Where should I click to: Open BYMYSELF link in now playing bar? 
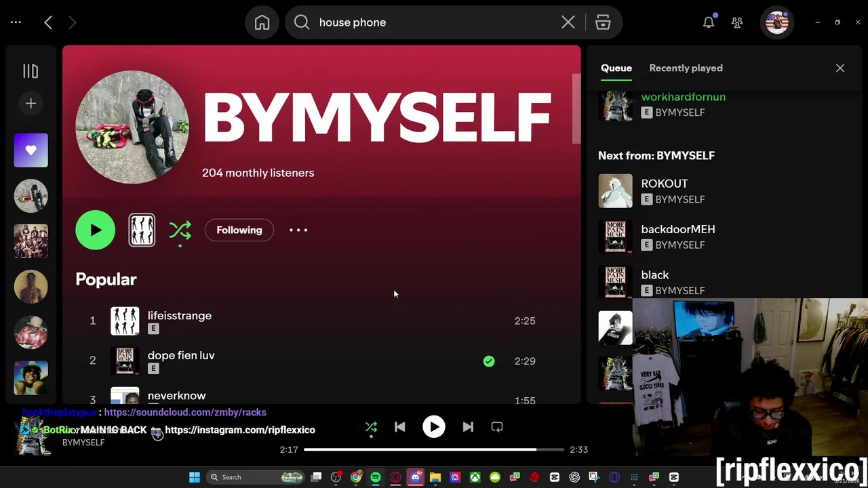click(83, 443)
